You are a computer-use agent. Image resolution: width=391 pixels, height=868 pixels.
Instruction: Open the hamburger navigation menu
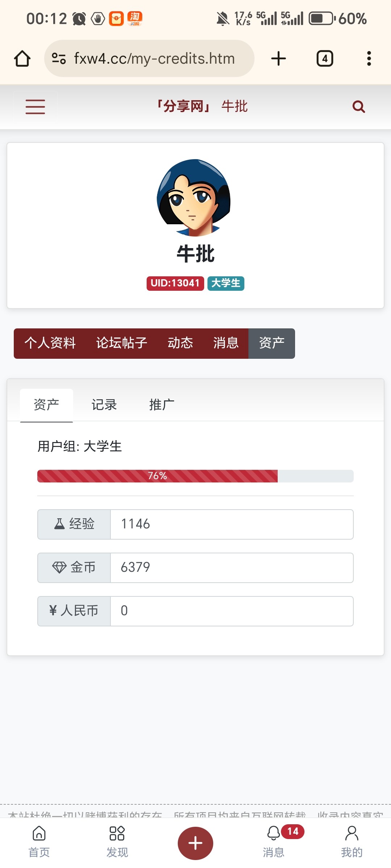tap(35, 107)
